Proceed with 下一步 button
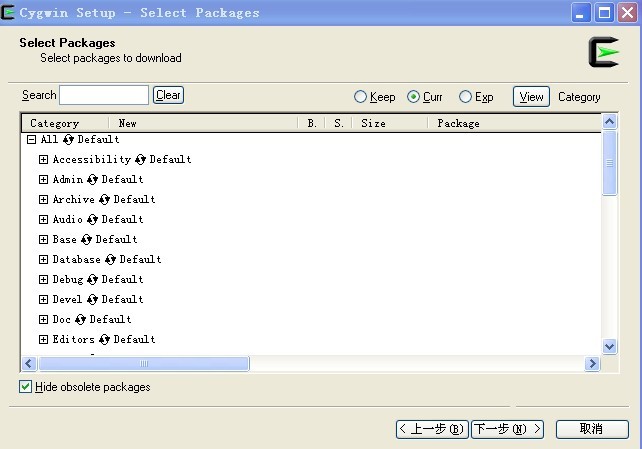642x449 pixels. point(508,429)
